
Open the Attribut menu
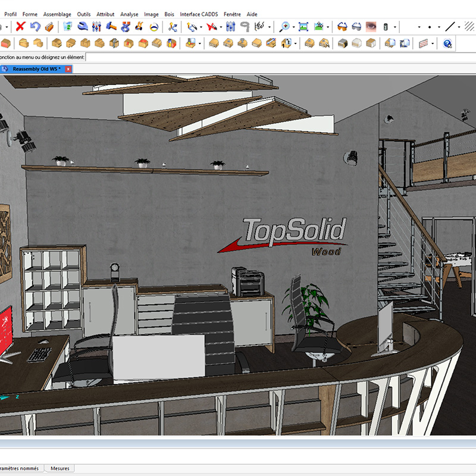(x=105, y=14)
